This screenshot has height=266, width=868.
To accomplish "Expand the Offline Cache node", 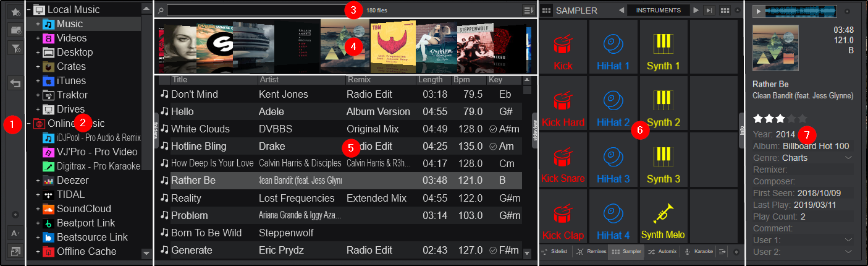I will [x=38, y=252].
